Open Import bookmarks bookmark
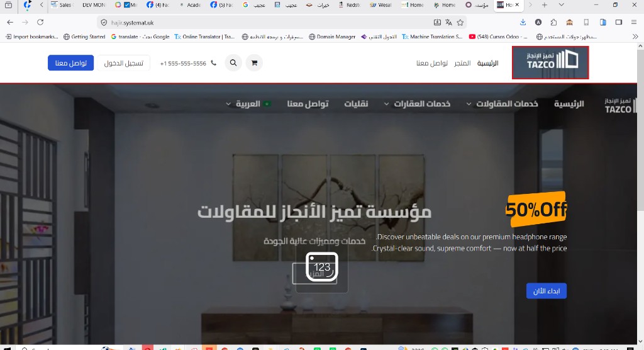This screenshot has height=350, width=644. click(x=31, y=37)
